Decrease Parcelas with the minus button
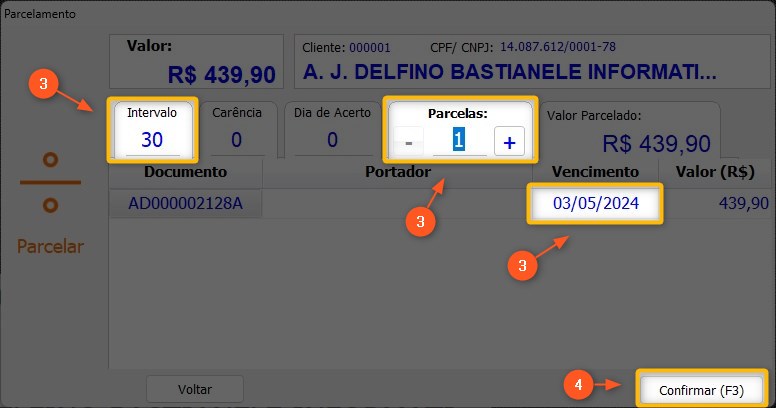 [408, 142]
